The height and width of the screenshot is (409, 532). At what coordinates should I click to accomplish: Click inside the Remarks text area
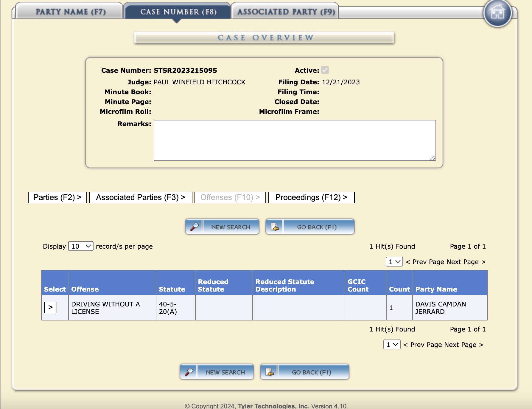tap(295, 140)
